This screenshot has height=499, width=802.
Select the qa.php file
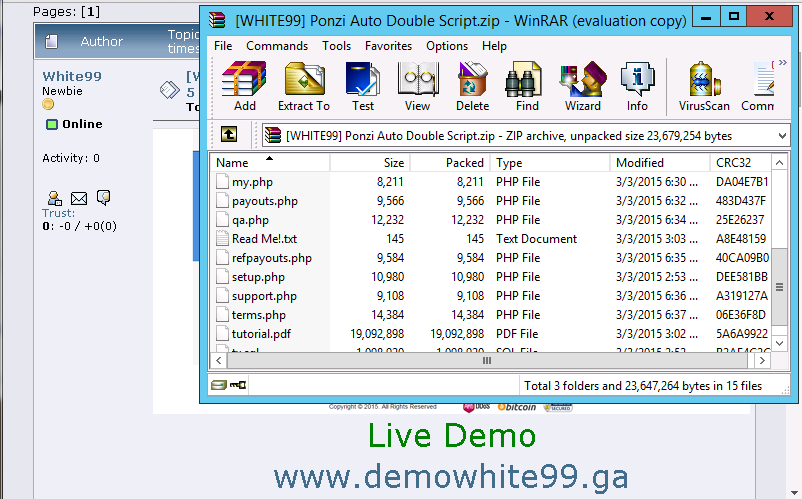[x=250, y=220]
